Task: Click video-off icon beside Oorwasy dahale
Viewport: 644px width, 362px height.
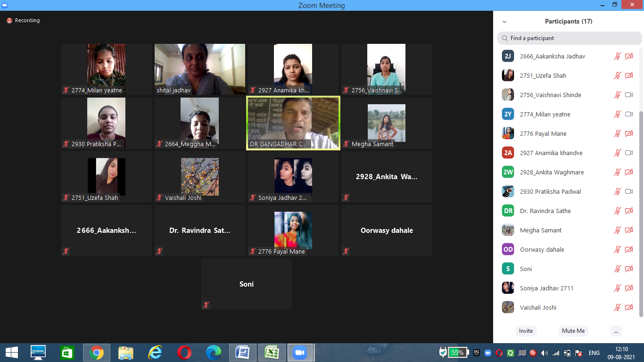Action: click(628, 249)
